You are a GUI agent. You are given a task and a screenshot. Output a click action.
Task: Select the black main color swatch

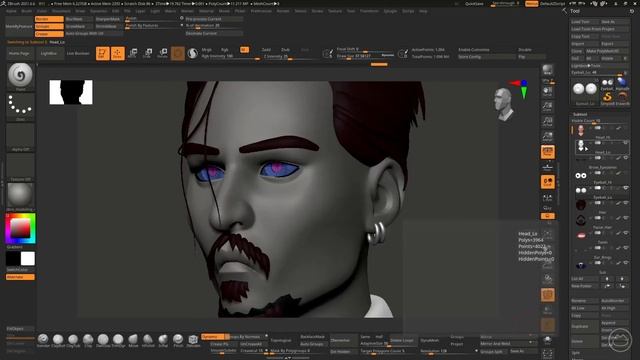coord(13,258)
